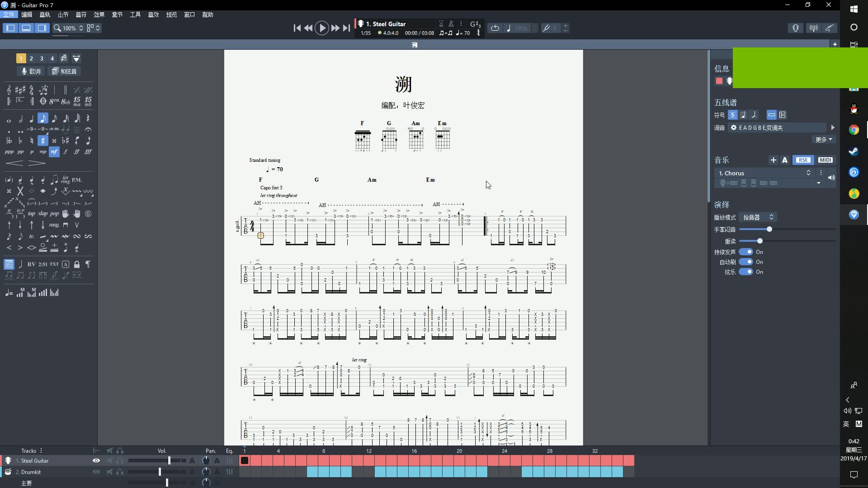Screen dimensions: 868x488
Task: Select the treble clef icon in the palette
Action: point(9,90)
